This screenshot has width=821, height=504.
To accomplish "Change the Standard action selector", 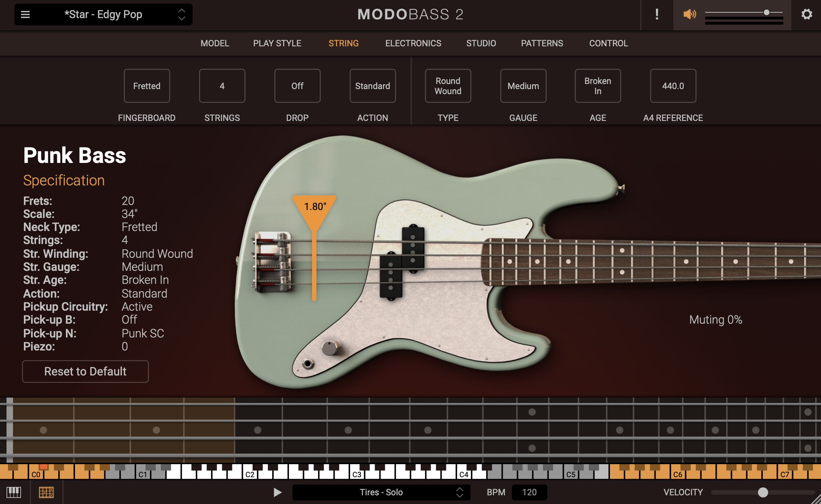I will click(372, 86).
